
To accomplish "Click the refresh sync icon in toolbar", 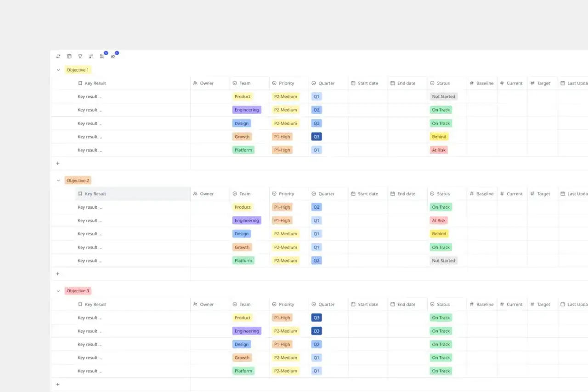I will pyautogui.click(x=58, y=57).
